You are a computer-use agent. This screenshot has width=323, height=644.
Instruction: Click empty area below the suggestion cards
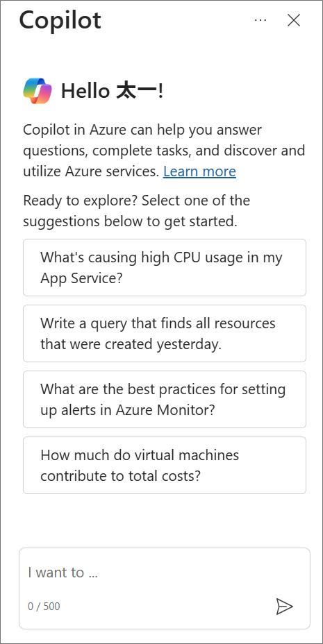coord(165,520)
